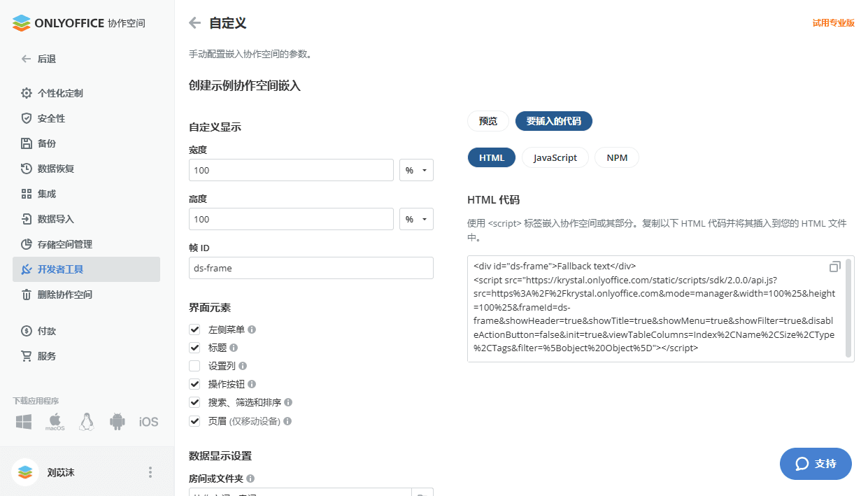Uncheck the 左侧菜单 checkbox
This screenshot has width=868, height=496.
click(194, 330)
